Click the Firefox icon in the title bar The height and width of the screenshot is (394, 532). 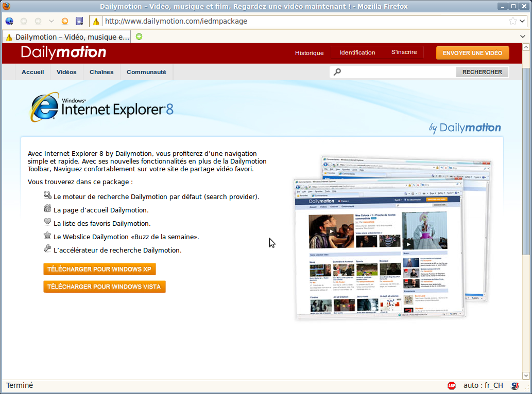[7, 6]
